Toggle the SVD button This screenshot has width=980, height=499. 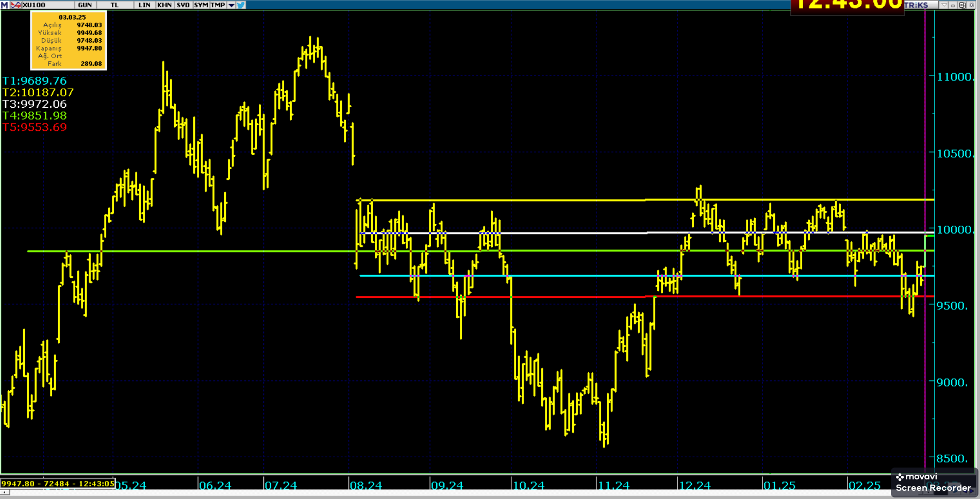point(183,5)
